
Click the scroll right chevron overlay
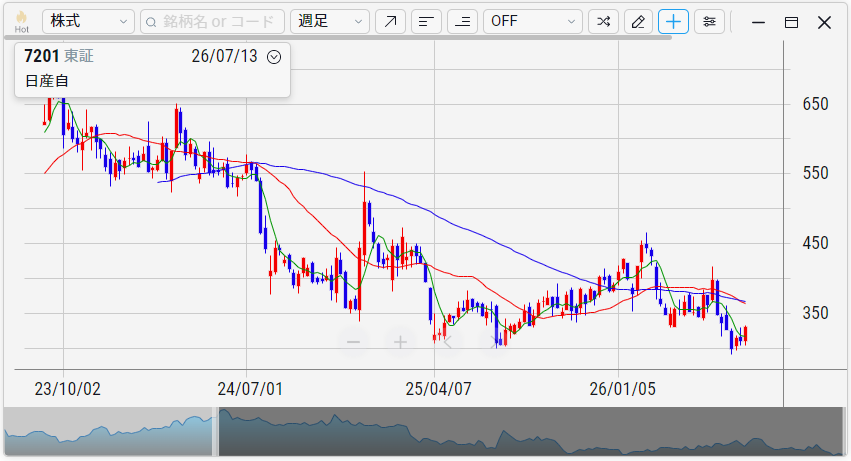[494, 342]
